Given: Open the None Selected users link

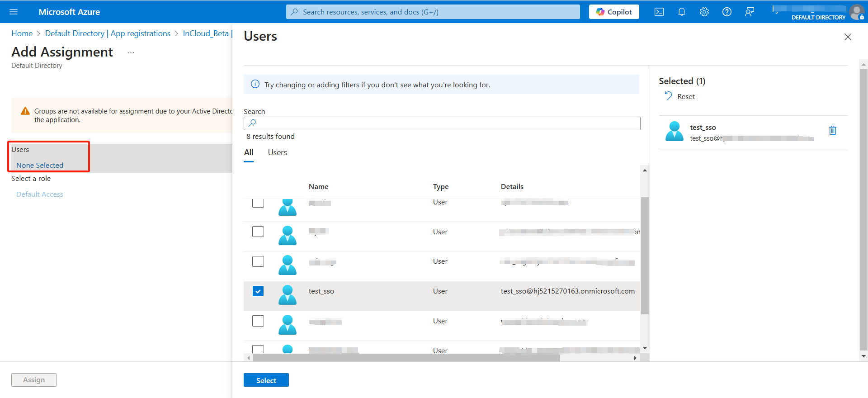Looking at the screenshot, I should (x=40, y=165).
